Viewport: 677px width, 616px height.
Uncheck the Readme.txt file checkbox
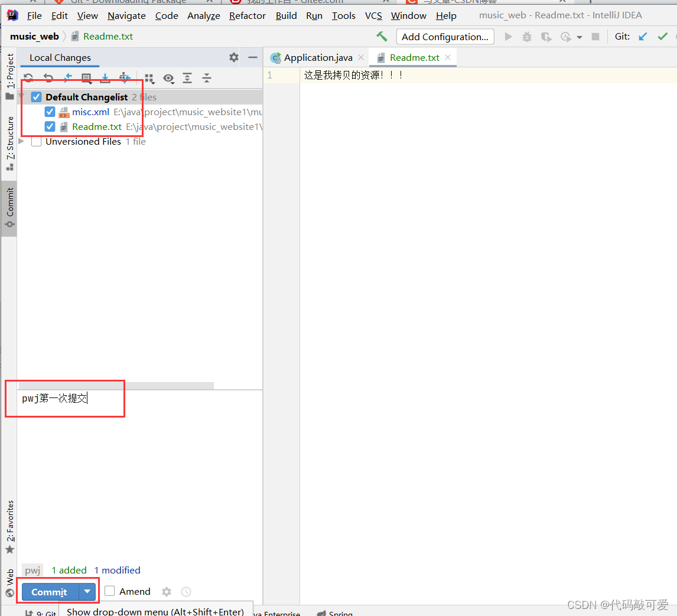(50, 127)
